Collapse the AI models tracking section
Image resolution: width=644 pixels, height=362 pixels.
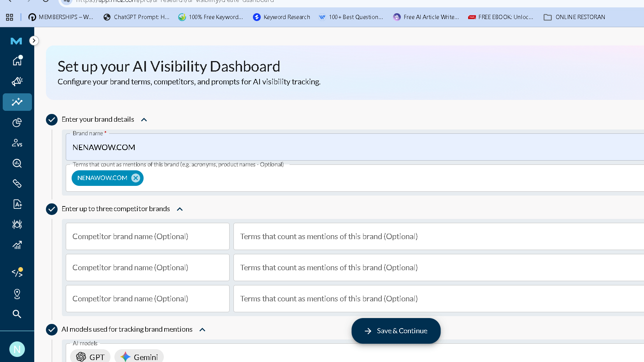point(202,329)
